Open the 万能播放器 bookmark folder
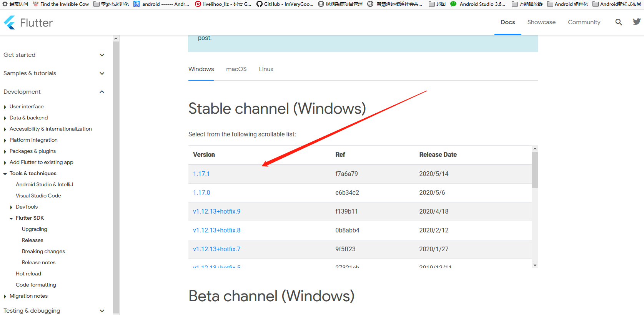Viewport: 644px width, 315px height. (527, 4)
